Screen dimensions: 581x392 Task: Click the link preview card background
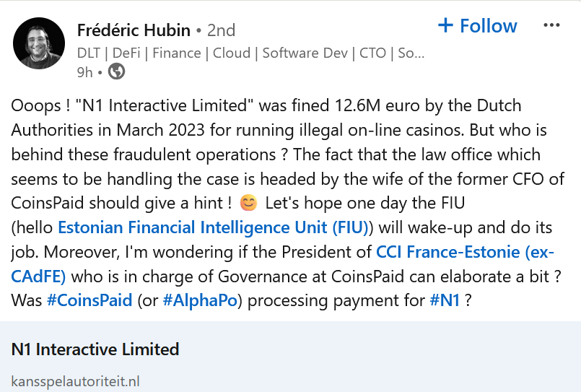pos(290,357)
